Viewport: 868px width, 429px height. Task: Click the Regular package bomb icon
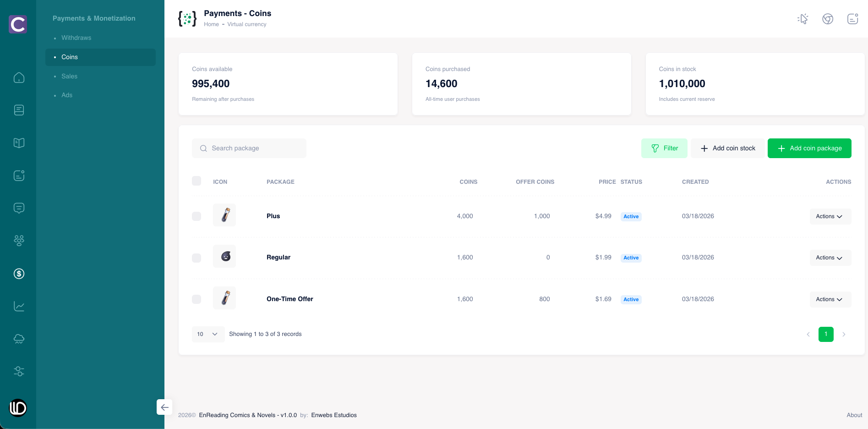pyautogui.click(x=224, y=256)
